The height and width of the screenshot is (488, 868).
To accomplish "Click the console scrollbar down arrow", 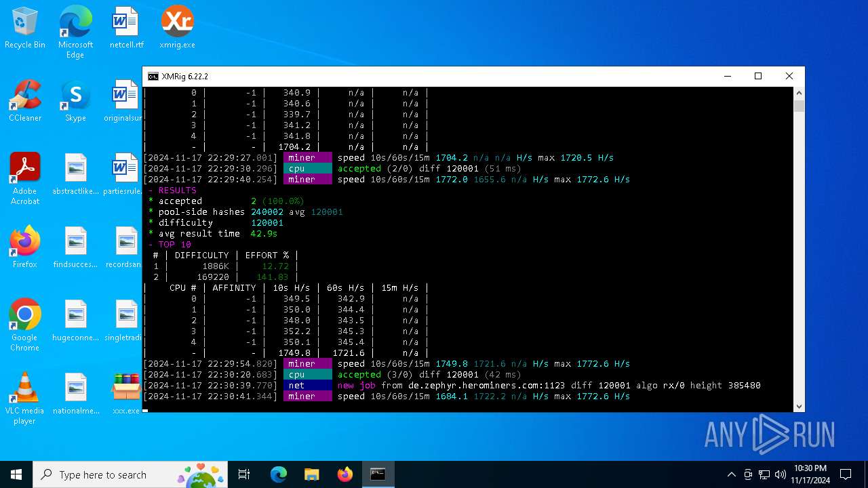I will (800, 406).
